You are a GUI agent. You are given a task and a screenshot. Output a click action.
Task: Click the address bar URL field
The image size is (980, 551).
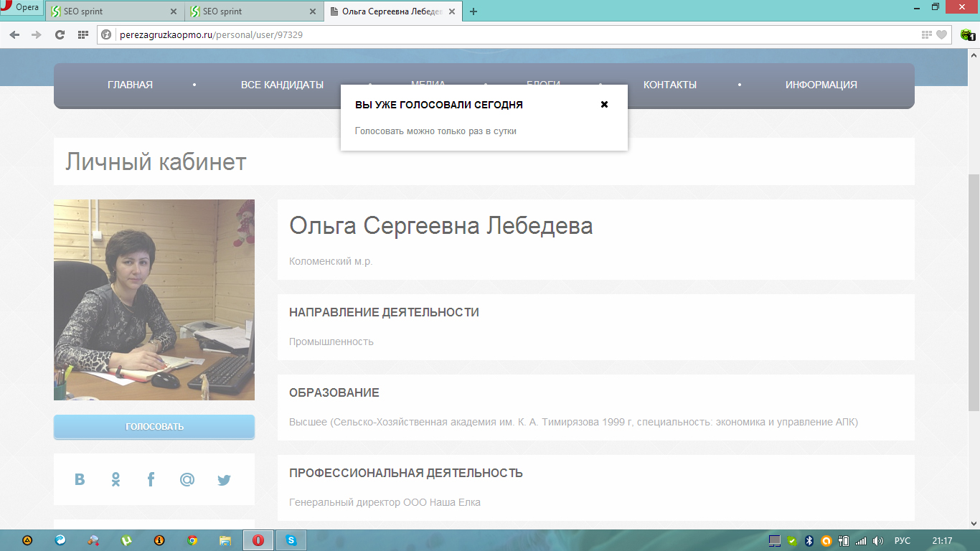tap(502, 34)
